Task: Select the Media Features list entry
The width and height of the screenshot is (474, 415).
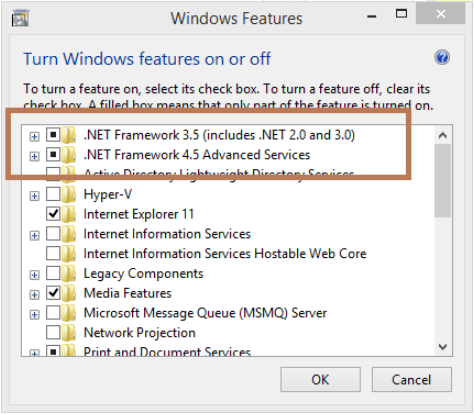Action: click(127, 293)
